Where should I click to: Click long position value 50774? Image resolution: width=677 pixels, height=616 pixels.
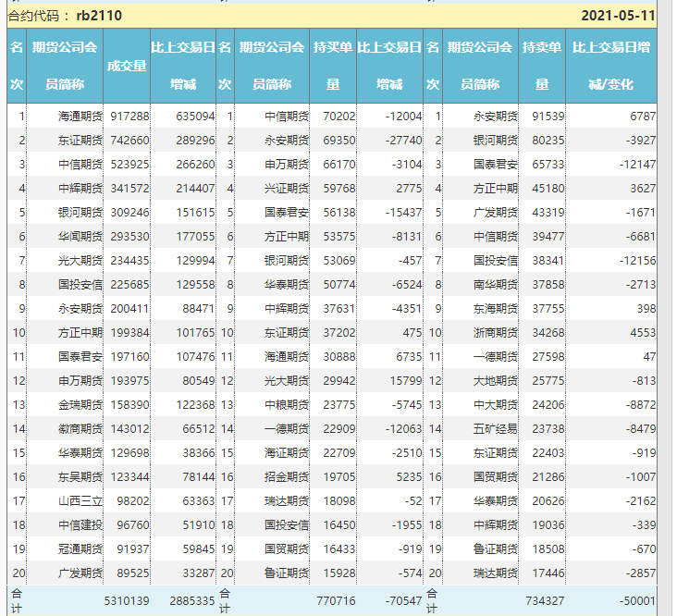[339, 285]
